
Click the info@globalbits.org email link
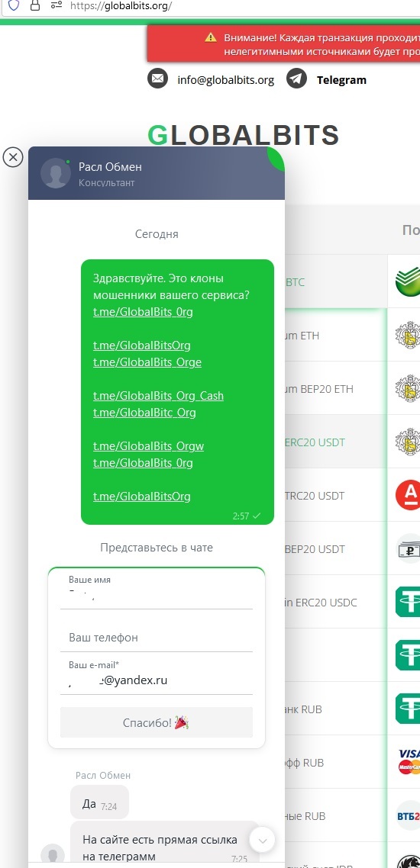225,80
